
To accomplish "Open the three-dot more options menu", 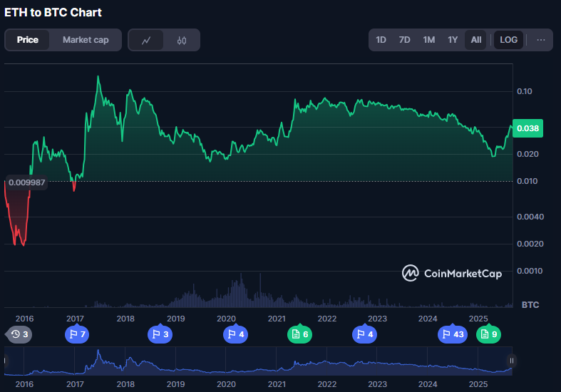I will tap(541, 40).
